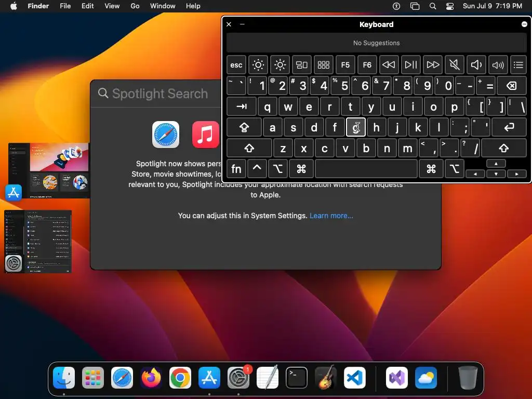Launch Google Chrome from the Dock
The width and height of the screenshot is (532, 399).
pos(180,378)
